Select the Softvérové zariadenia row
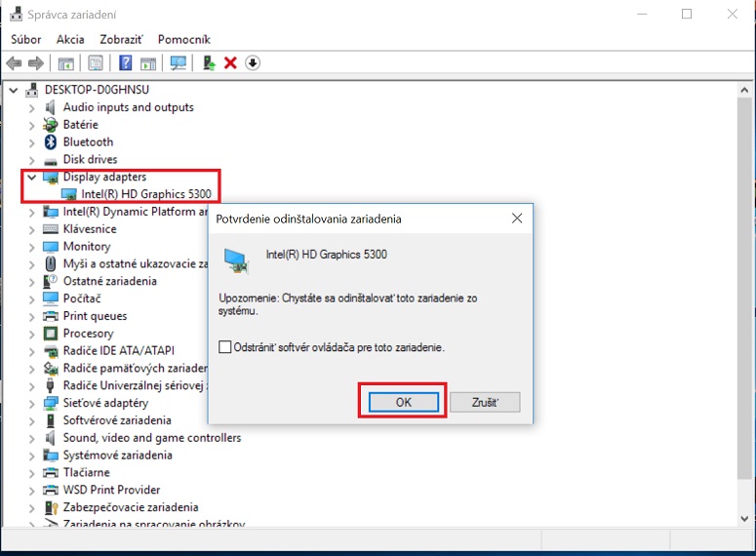The width and height of the screenshot is (756, 556). pos(117,420)
